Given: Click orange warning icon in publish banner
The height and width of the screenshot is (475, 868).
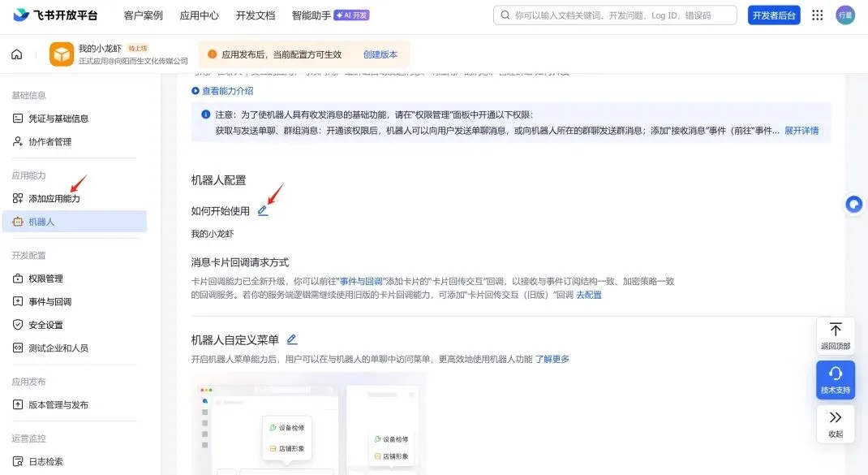Looking at the screenshot, I should 212,54.
